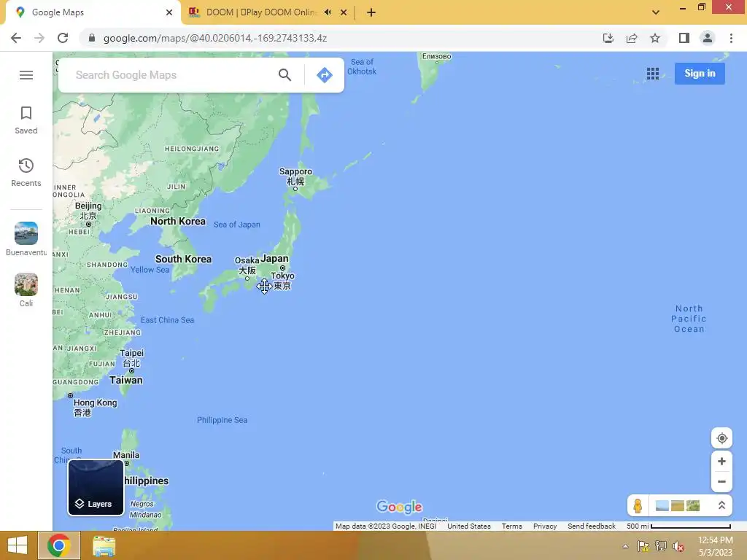Open the Chrome three-dot menu

point(731,38)
